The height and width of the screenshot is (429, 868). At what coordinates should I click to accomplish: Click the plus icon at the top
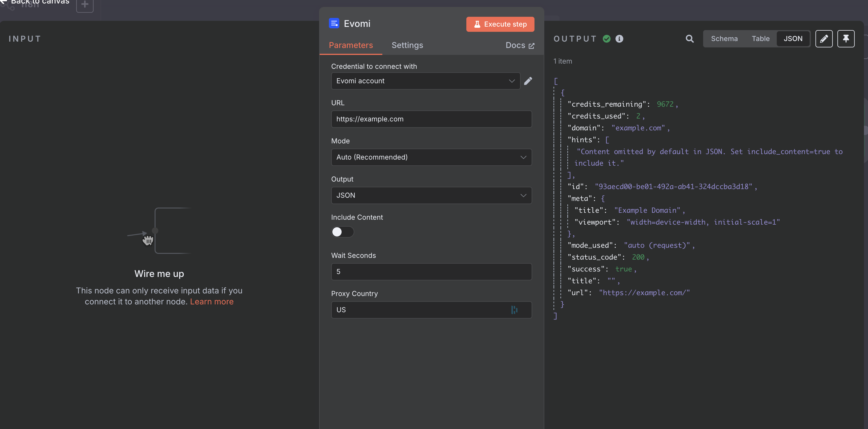pos(85,5)
